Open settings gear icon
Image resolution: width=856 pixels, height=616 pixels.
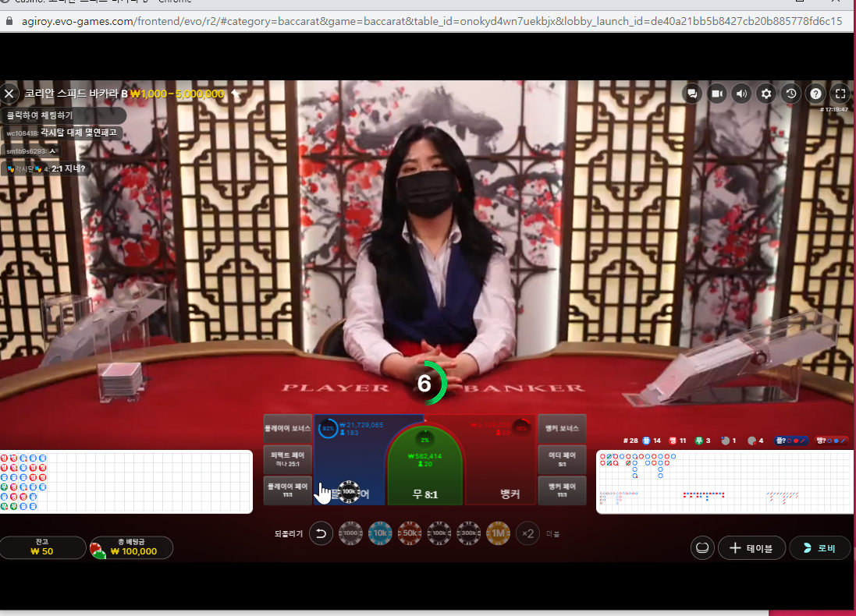pos(766,94)
